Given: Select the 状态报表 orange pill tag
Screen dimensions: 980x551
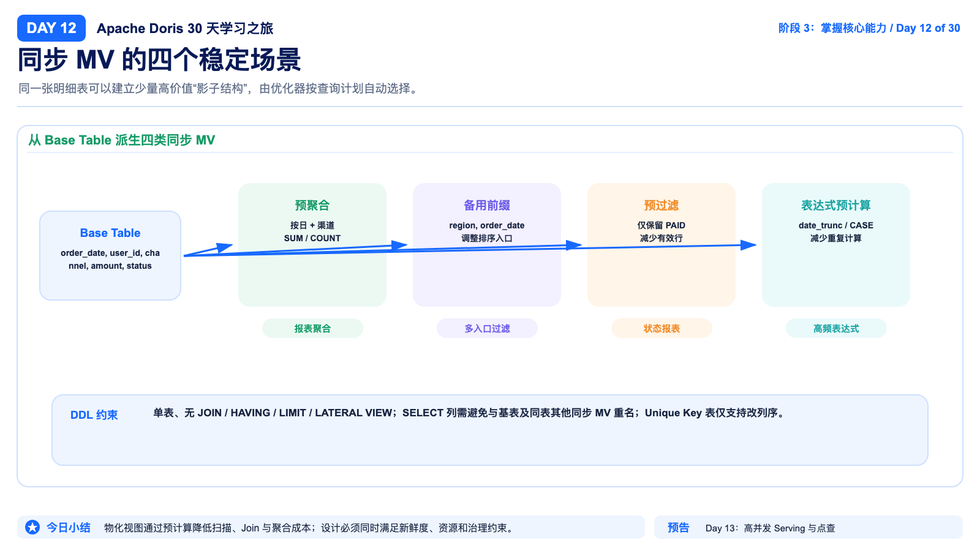Looking at the screenshot, I should coord(661,328).
